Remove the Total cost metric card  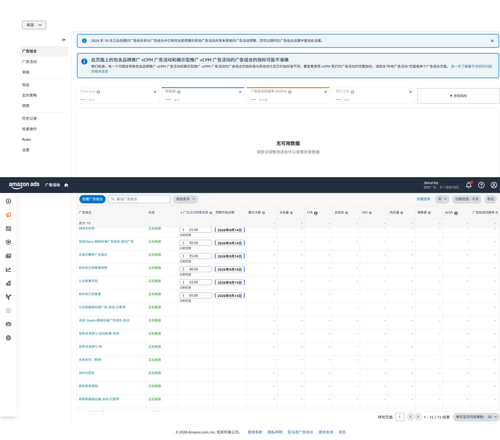click(x=155, y=92)
